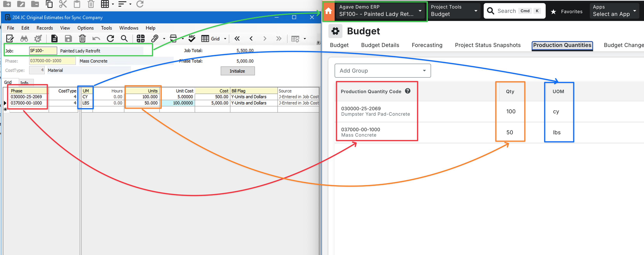This screenshot has height=255, width=644.
Task: Open the Agave Demo ERP project selector
Action: coord(380,11)
